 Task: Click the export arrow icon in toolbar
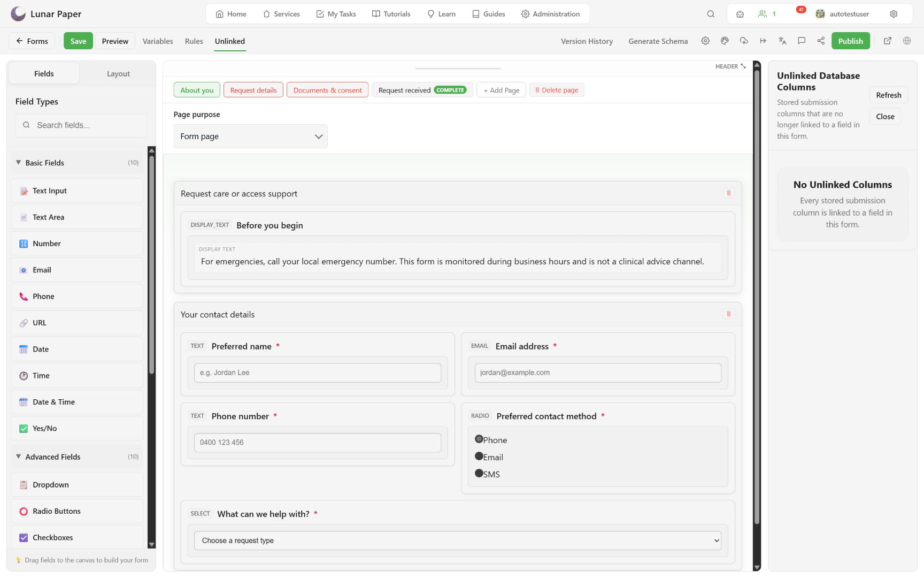click(x=763, y=41)
